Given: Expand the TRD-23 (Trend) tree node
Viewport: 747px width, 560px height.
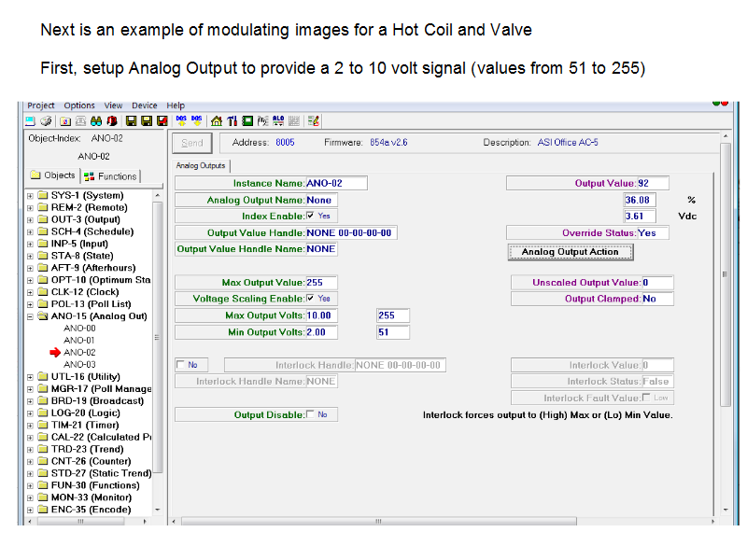Looking at the screenshot, I should [30, 450].
